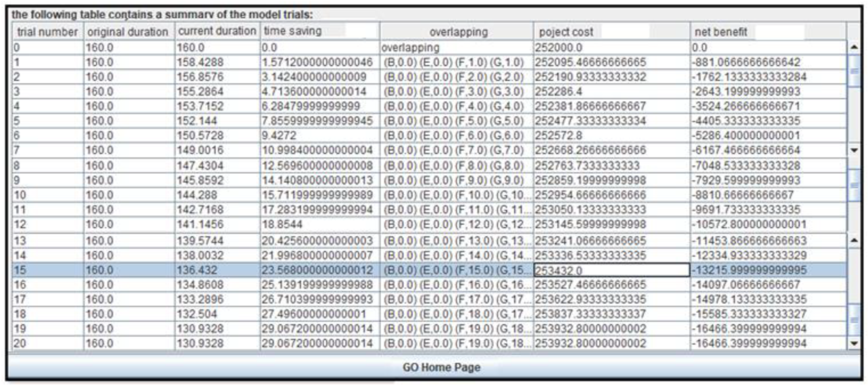Click current duration value 152.144
Image resolution: width=868 pixels, height=386 pixels.
coord(217,121)
